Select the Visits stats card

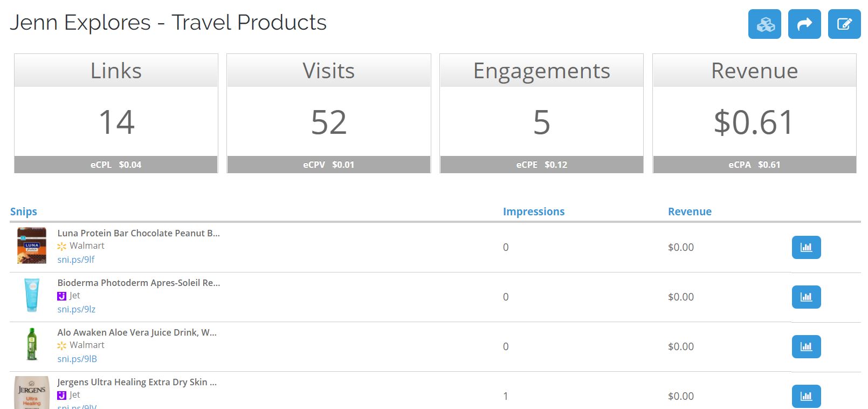pos(329,113)
